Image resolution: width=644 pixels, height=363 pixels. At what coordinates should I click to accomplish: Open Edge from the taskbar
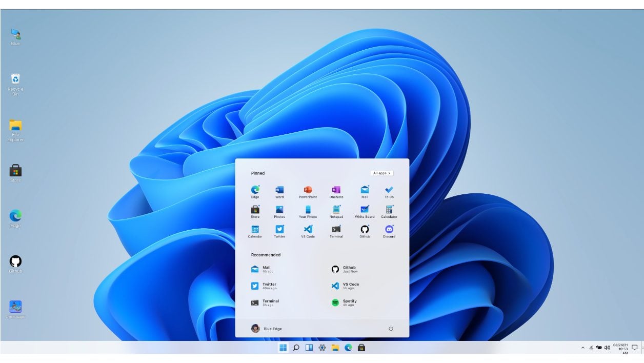pyautogui.click(x=348, y=348)
